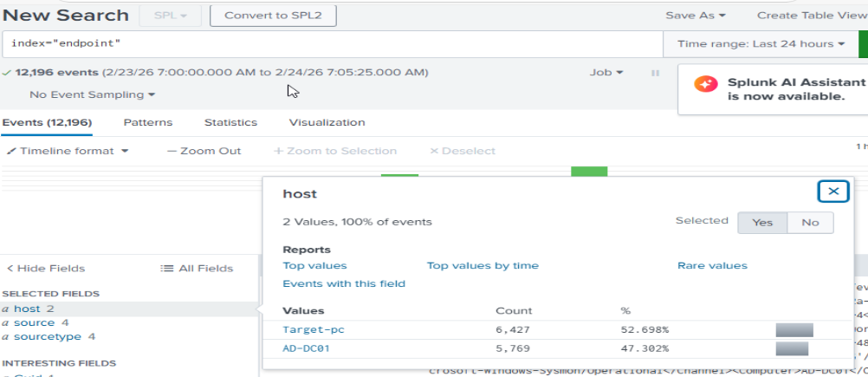
Task: Click Zoom Out on the timeline
Action: pyautogui.click(x=204, y=151)
